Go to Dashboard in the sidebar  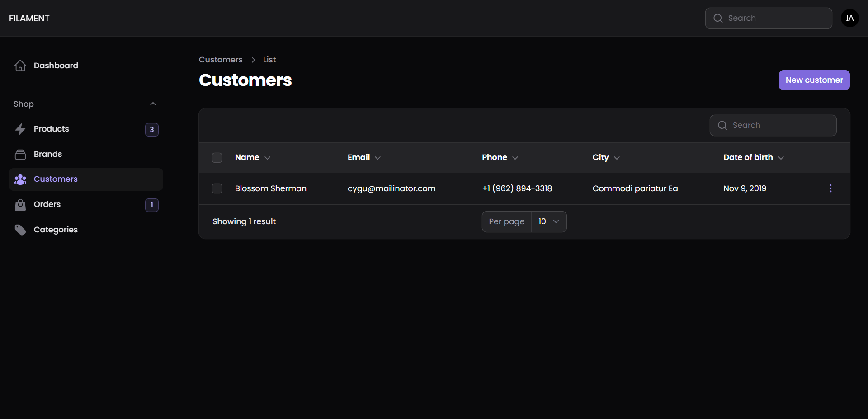(x=86, y=66)
